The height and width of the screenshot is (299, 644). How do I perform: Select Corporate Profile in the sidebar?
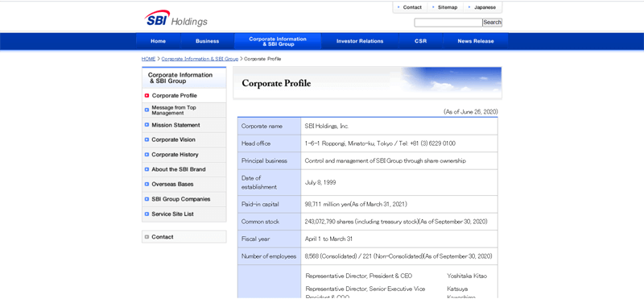click(x=184, y=95)
